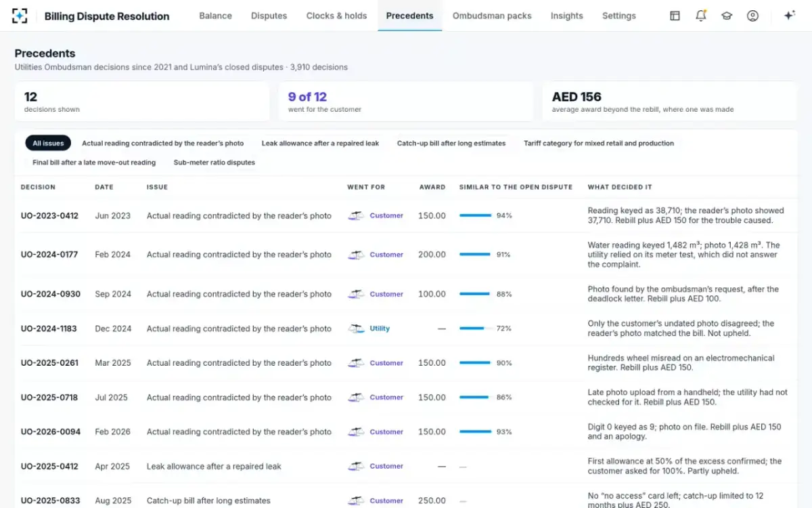
Task: Click the 12 decisions shown card
Action: pyautogui.click(x=142, y=102)
